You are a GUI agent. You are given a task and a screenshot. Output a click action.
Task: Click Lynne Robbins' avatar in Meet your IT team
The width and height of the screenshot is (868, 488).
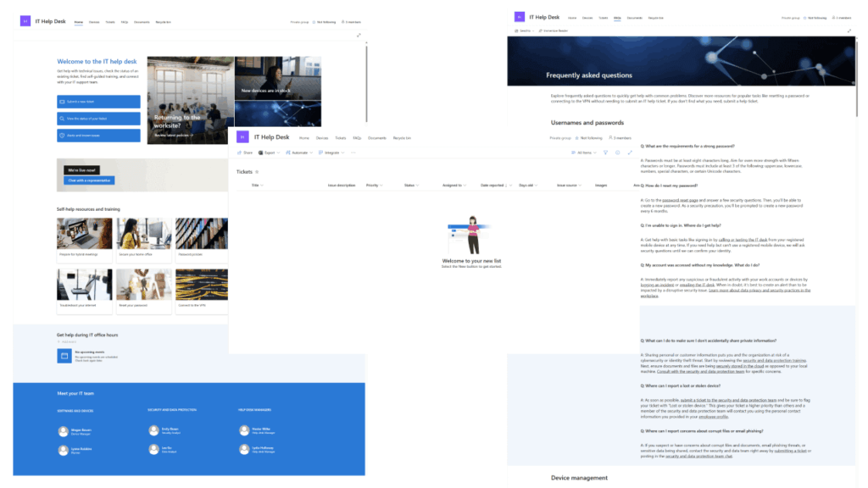tap(64, 451)
